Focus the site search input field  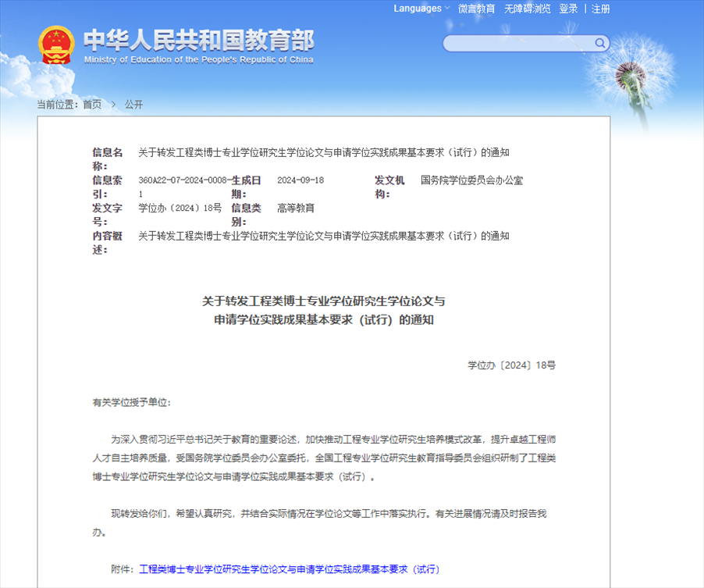pos(517,43)
